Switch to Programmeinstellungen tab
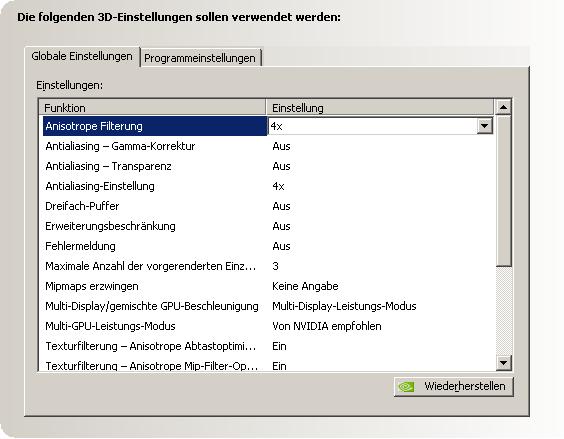The height and width of the screenshot is (439, 564). 200,58
